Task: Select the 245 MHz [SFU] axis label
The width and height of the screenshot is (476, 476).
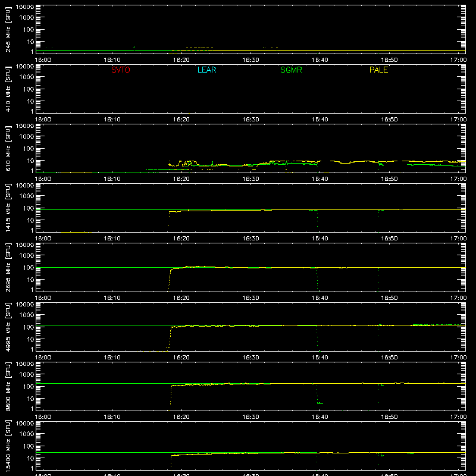Action: coord(8,30)
